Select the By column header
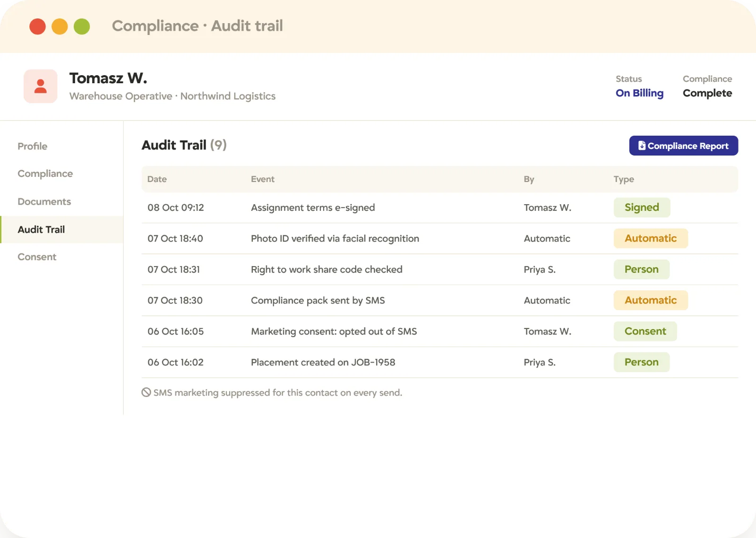756x538 pixels. [x=529, y=179]
